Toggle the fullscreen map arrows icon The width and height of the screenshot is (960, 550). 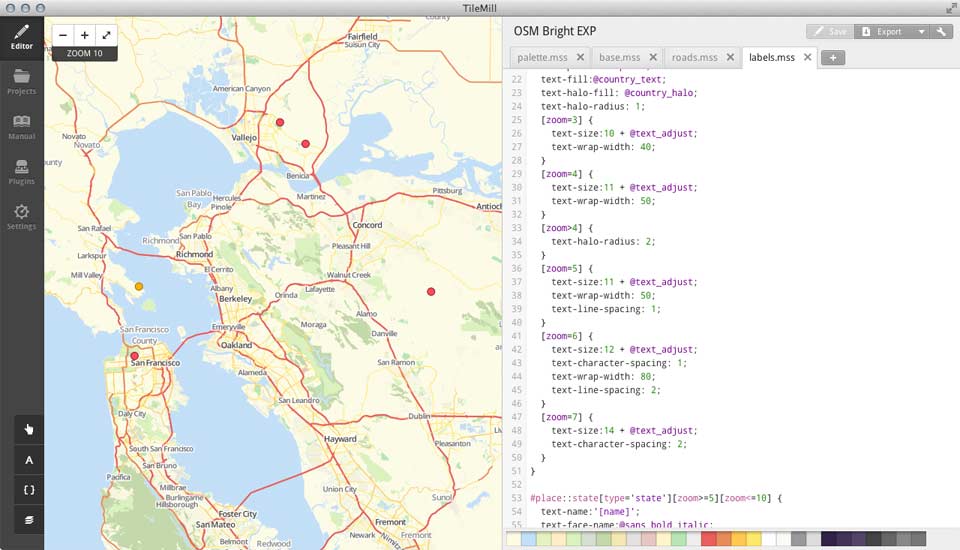(106, 36)
